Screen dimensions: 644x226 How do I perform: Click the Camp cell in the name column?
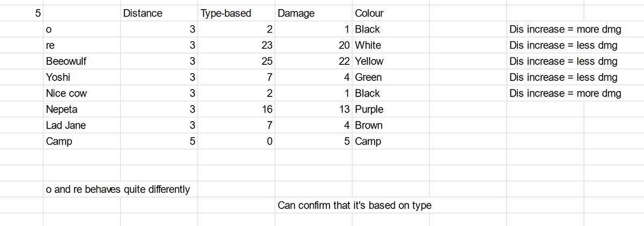coord(59,141)
